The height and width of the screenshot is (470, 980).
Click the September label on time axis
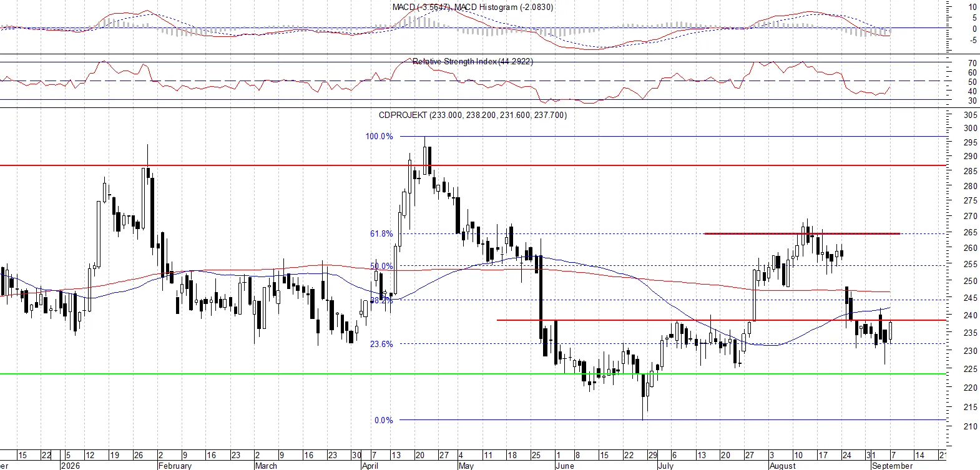[x=892, y=466]
